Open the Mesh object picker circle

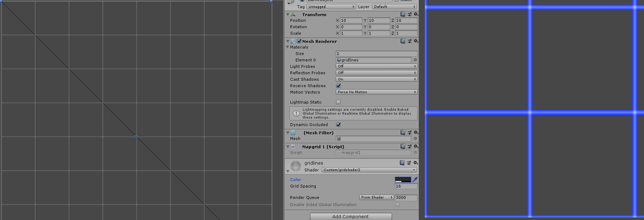point(415,139)
